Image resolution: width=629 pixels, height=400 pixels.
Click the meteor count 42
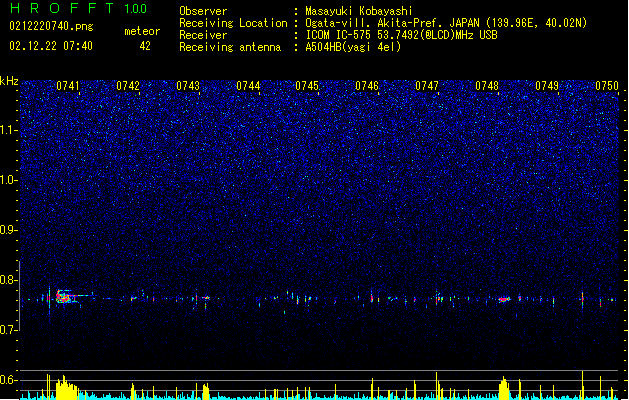coord(145,46)
